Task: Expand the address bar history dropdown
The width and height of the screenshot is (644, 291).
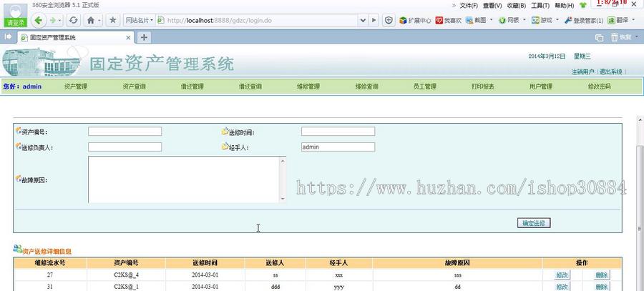Action: click(x=363, y=20)
